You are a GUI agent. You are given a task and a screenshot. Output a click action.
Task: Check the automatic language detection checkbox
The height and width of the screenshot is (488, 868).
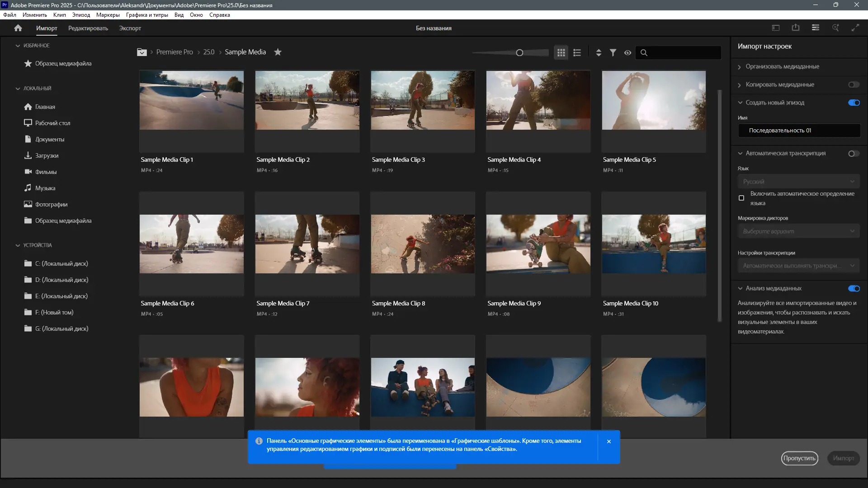[x=741, y=198]
